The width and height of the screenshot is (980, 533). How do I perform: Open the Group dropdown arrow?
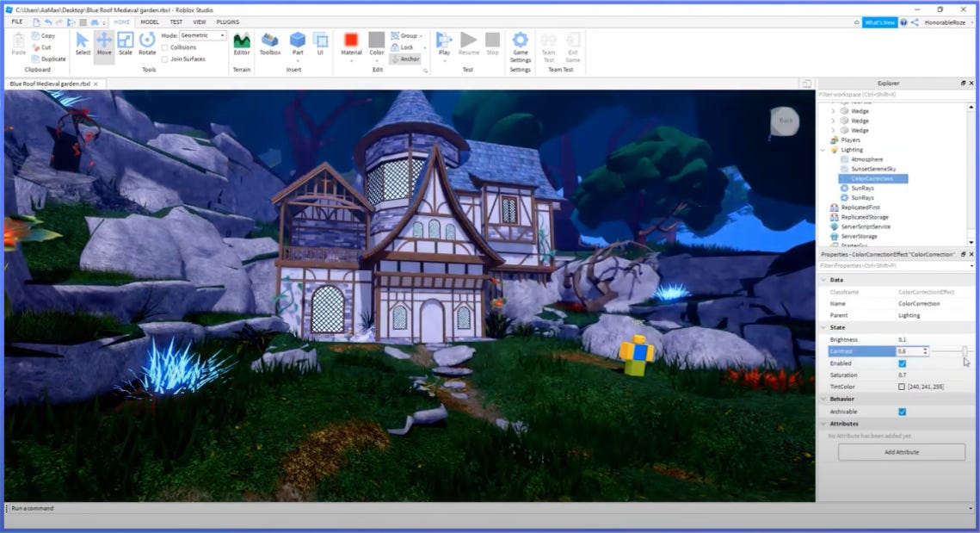point(422,35)
